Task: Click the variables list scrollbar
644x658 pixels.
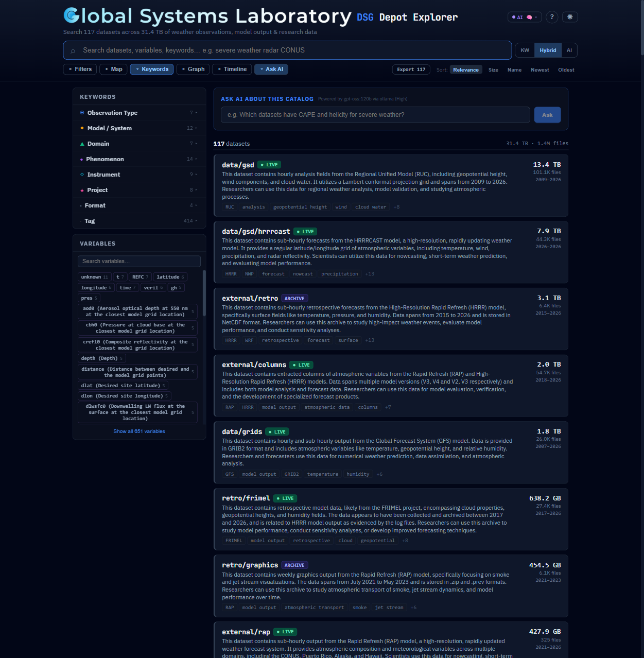Action: [204, 293]
